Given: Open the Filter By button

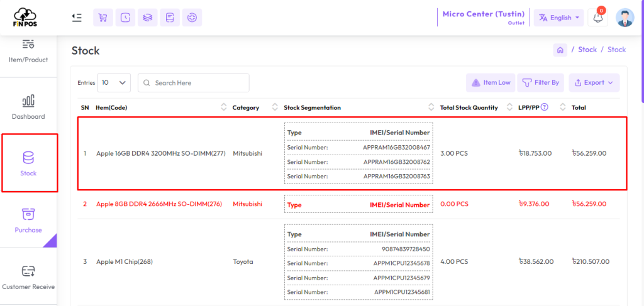Looking at the screenshot, I should pyautogui.click(x=540, y=82).
